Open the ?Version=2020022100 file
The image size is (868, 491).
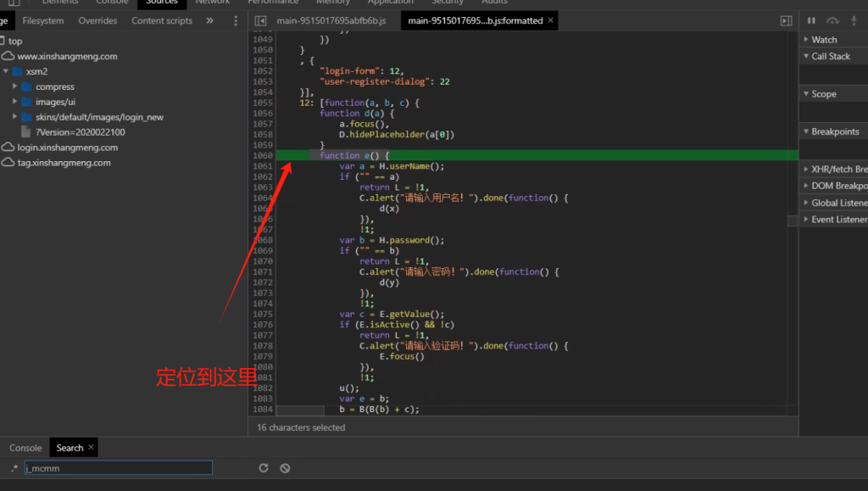(81, 131)
